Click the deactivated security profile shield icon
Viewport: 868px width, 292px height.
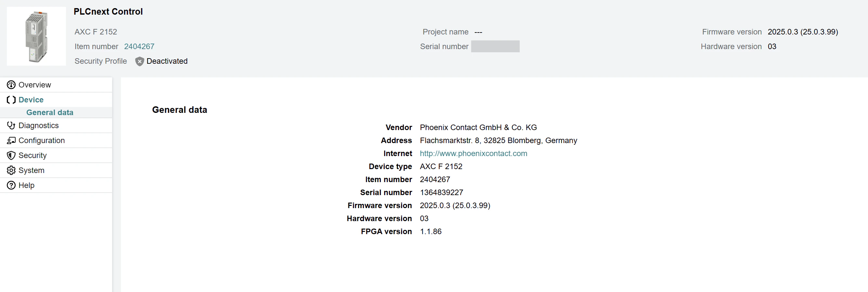(139, 61)
